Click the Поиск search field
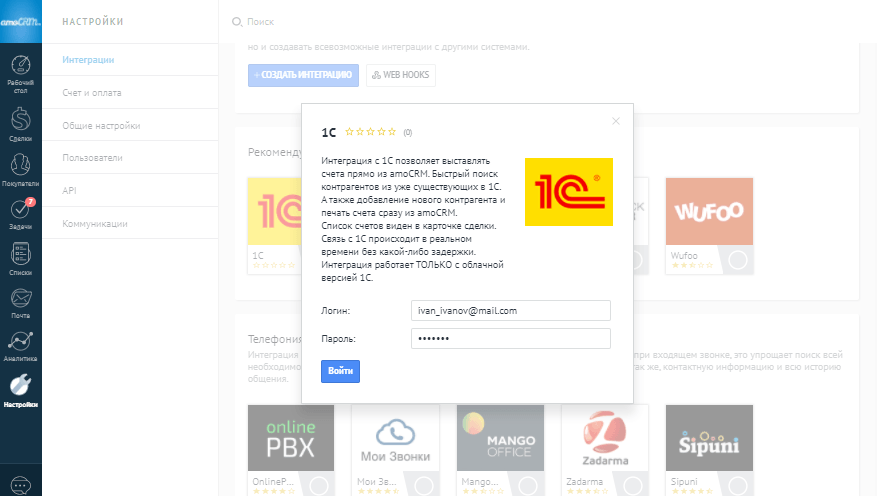Image resolution: width=877 pixels, height=496 pixels. pos(260,22)
